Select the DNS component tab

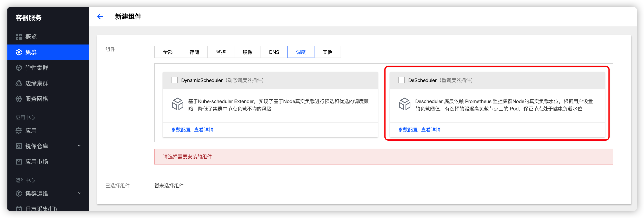click(x=274, y=52)
